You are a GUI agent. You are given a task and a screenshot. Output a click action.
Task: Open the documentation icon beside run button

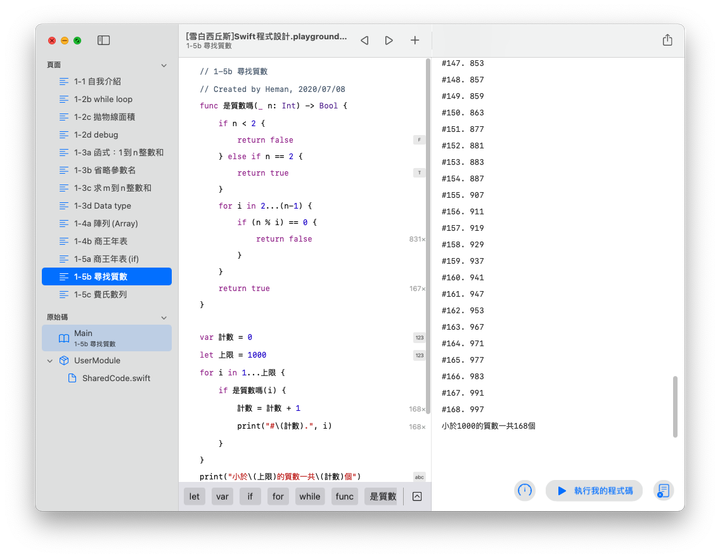click(x=664, y=490)
